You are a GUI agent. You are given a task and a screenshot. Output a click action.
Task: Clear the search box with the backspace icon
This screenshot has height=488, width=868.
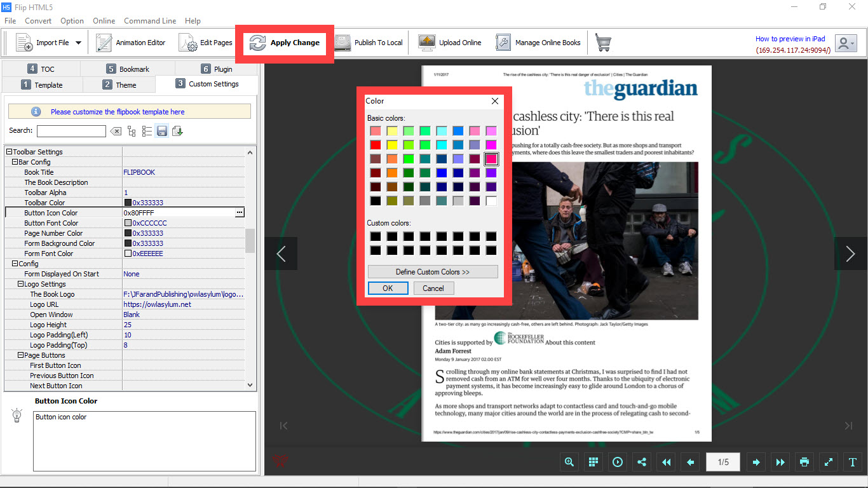116,131
